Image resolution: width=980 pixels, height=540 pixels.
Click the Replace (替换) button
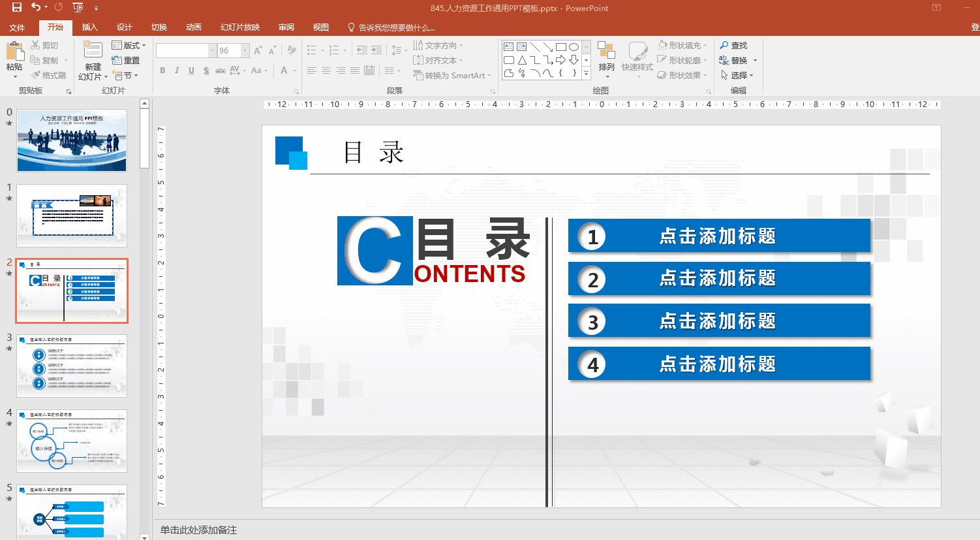pyautogui.click(x=733, y=61)
